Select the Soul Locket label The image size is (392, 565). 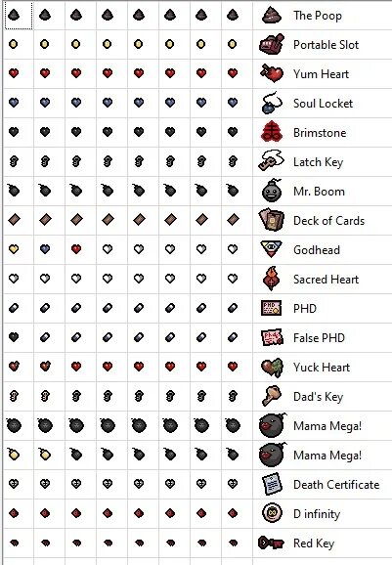323,104
